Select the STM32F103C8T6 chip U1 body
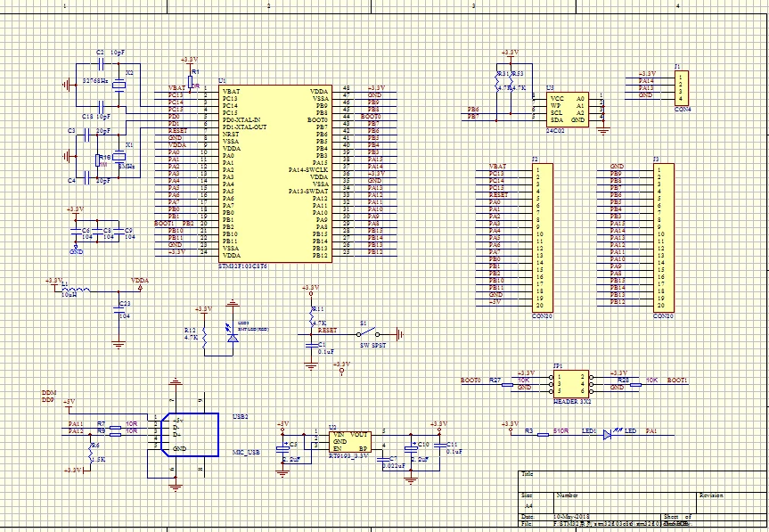The image size is (769, 532). point(275,174)
